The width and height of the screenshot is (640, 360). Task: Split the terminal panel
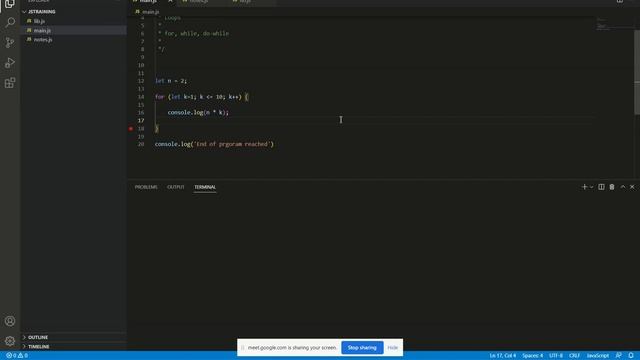tap(601, 187)
